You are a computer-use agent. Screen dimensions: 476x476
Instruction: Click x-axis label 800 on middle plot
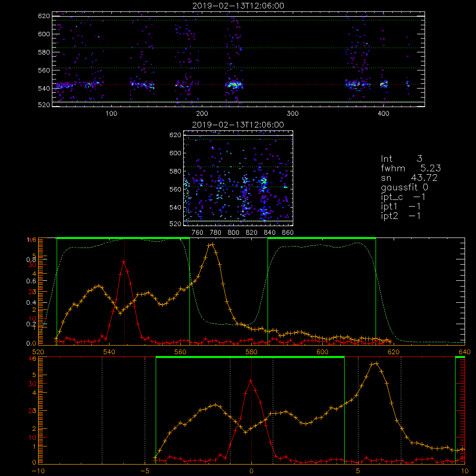click(x=233, y=233)
